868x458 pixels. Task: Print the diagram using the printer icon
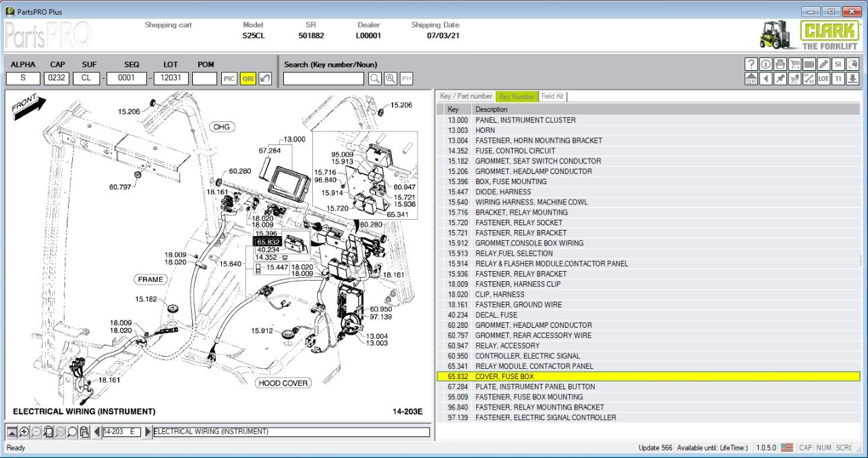[780, 65]
